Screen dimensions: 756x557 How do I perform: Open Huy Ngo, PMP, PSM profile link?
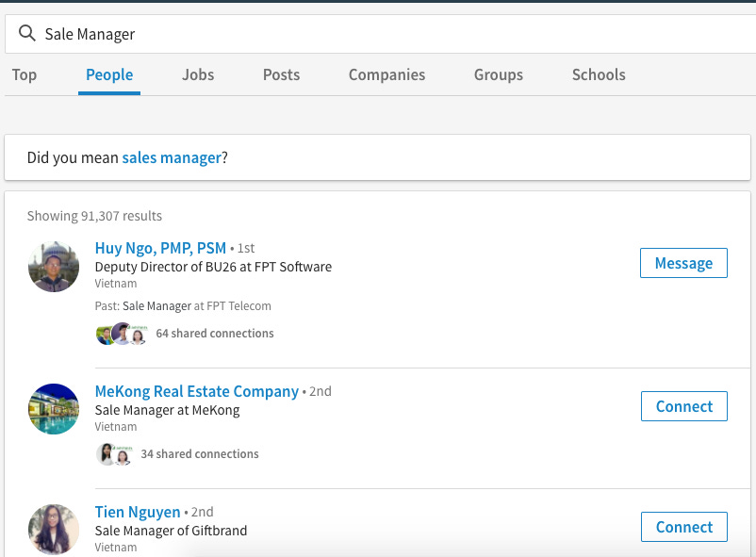click(x=160, y=248)
